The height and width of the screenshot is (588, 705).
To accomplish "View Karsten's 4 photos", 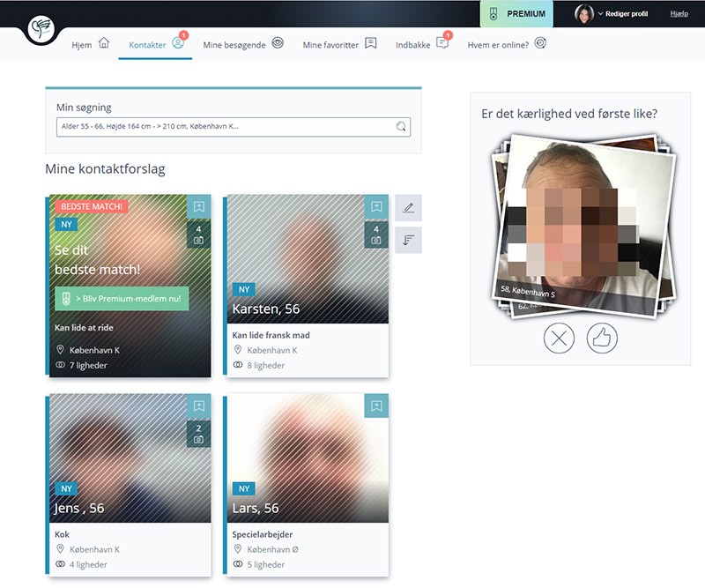I will pos(376,234).
